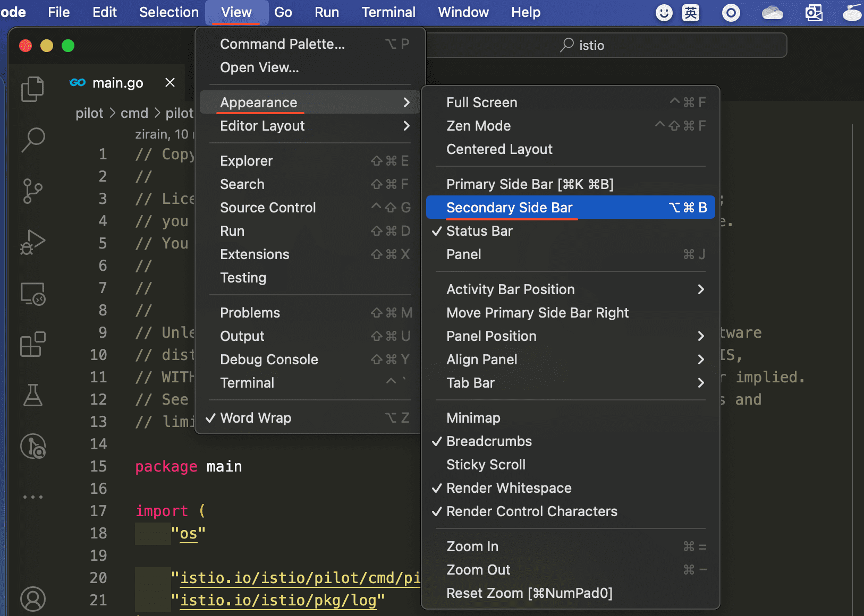
Task: Open Testing flask activity bar icon
Action: click(32, 395)
